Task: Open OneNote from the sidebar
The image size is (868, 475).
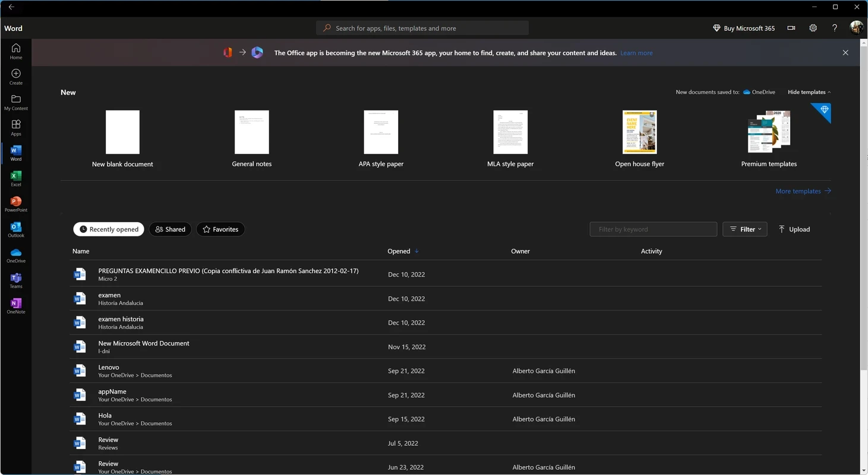Action: [16, 306]
